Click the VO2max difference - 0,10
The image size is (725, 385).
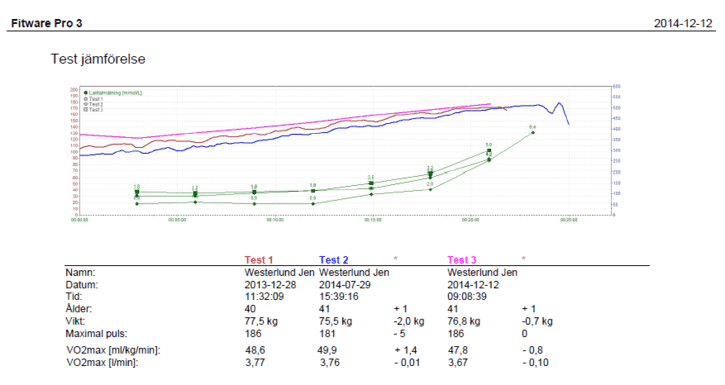(x=535, y=363)
